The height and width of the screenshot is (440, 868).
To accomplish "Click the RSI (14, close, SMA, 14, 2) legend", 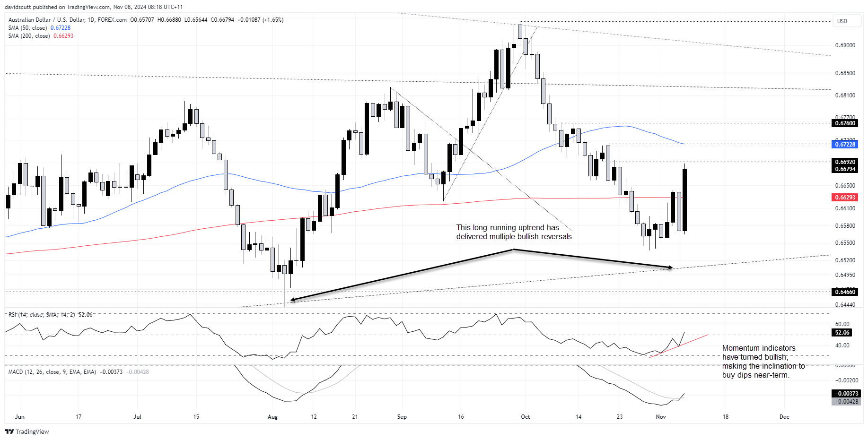I will (x=50, y=315).
